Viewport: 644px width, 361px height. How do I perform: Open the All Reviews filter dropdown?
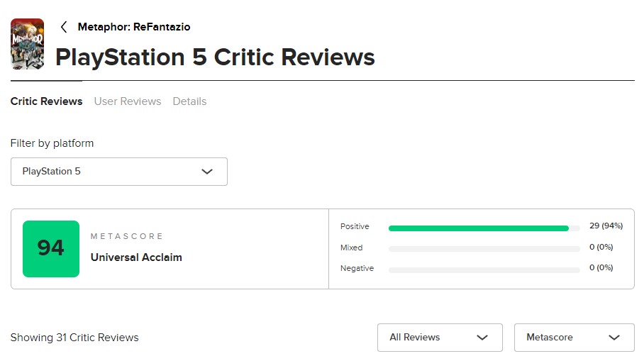point(439,338)
